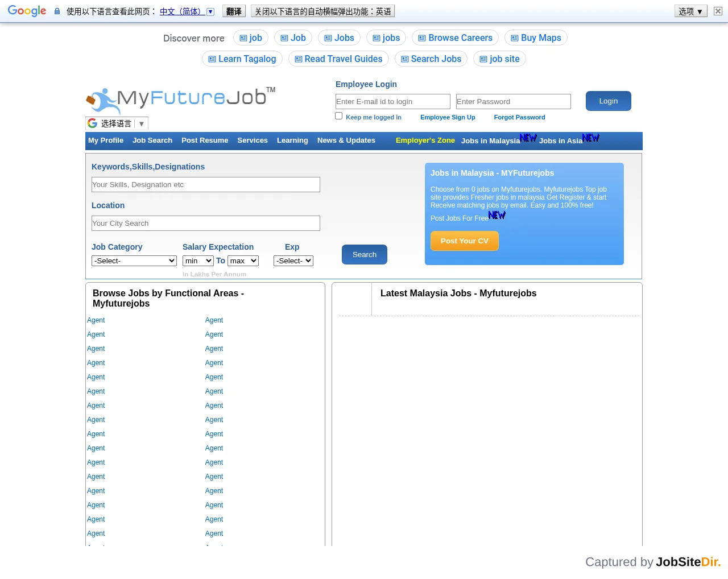Click the blue Login button

tap(609, 101)
